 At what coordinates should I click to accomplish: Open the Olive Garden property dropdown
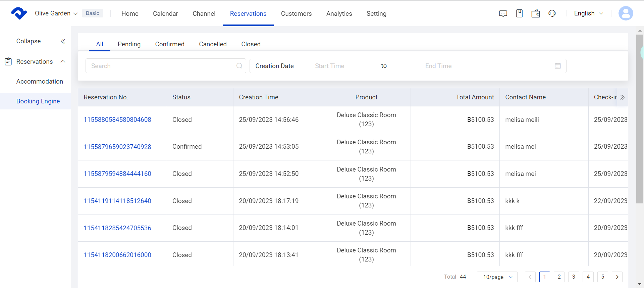[56, 13]
